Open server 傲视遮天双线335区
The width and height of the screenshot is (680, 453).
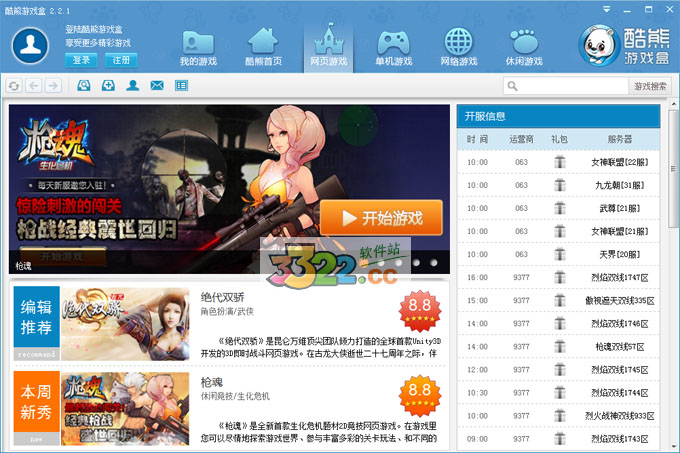pos(620,300)
